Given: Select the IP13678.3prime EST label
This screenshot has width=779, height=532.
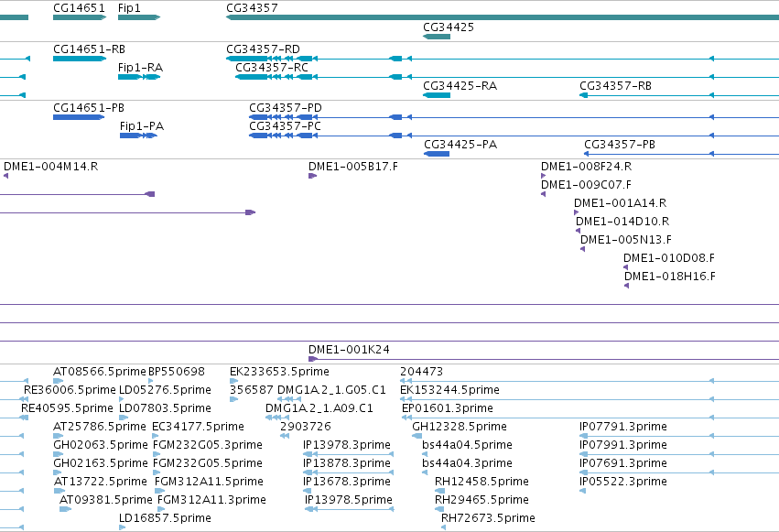Looking at the screenshot, I should [347, 482].
